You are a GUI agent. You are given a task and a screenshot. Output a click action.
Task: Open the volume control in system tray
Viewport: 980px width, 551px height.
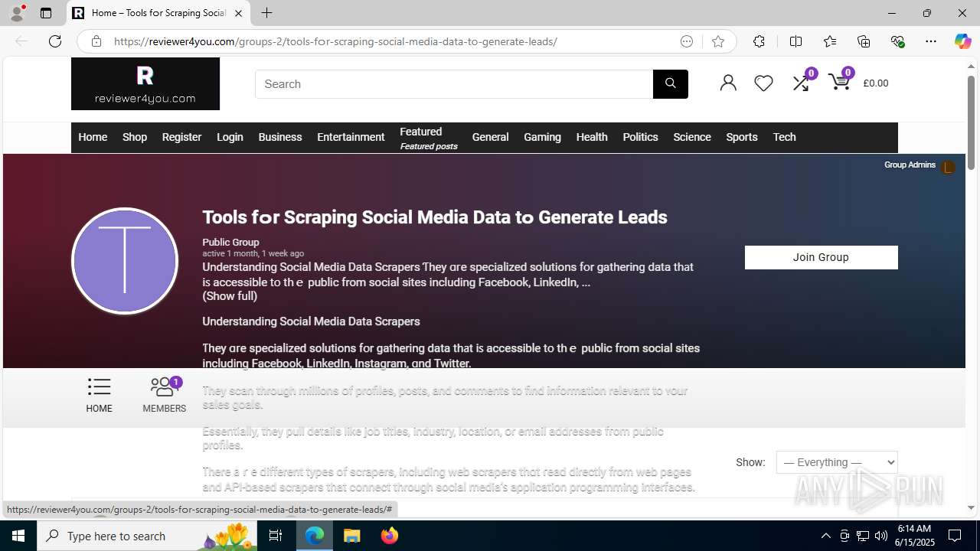[x=880, y=536]
